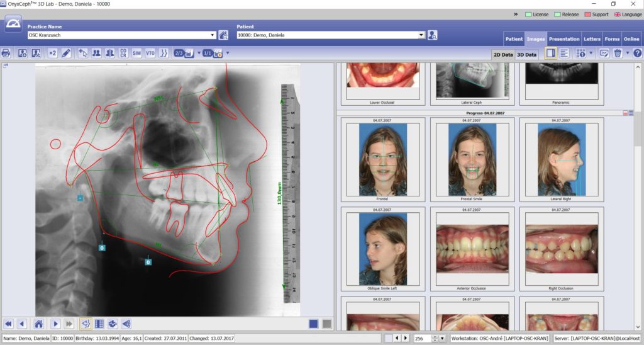
Task: Click practice search icon beside Practice Name
Action: point(223,35)
